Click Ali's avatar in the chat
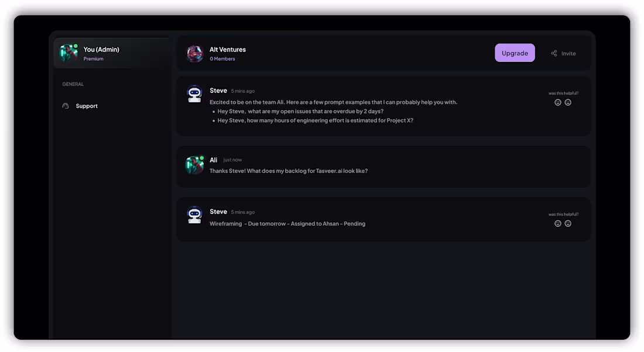 point(194,164)
